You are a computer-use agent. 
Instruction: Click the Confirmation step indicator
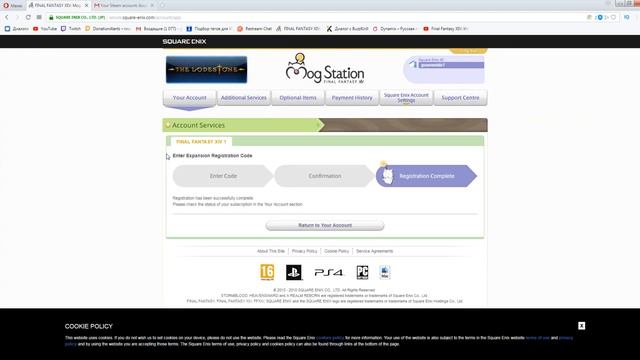[324, 176]
